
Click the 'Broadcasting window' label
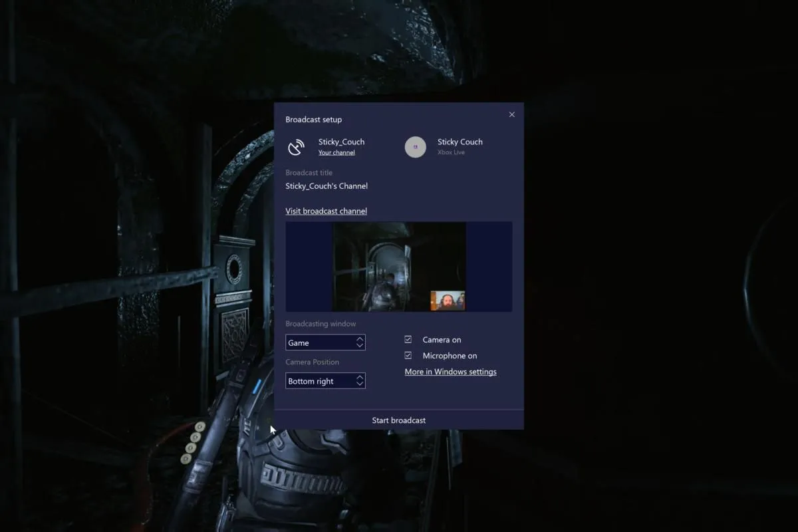coord(321,324)
